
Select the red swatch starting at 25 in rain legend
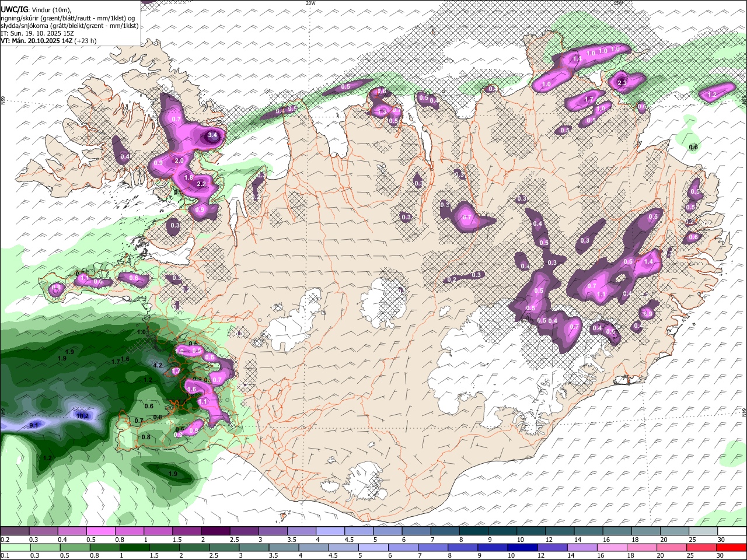click(x=701, y=547)
